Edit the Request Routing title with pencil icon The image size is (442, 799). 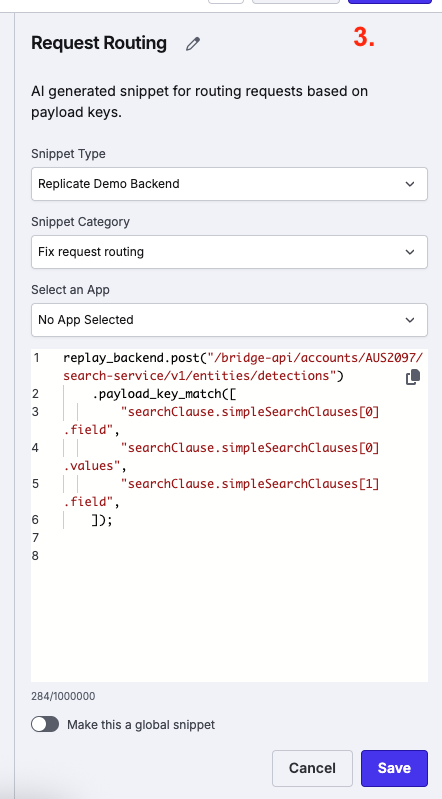click(x=193, y=44)
